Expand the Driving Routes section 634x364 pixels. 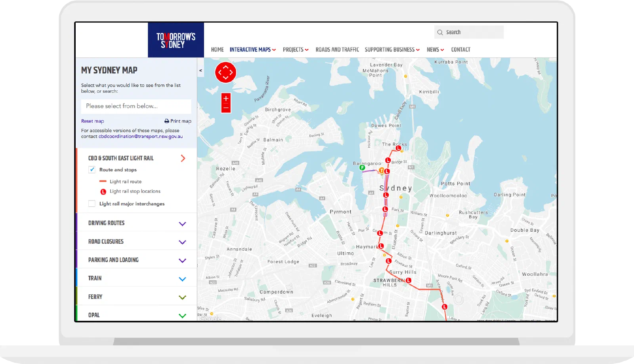137,223
